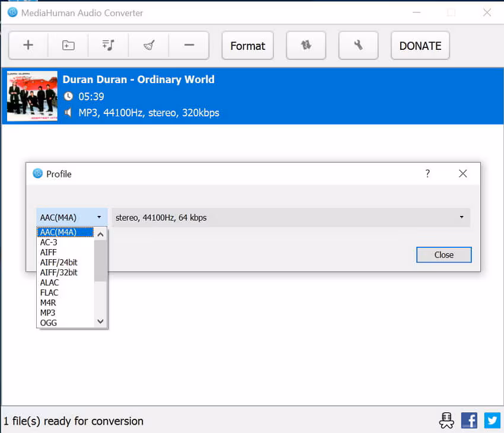Screen dimensions: 504x433
Task: Click the format list scroll-down arrow
Action: 100,321
